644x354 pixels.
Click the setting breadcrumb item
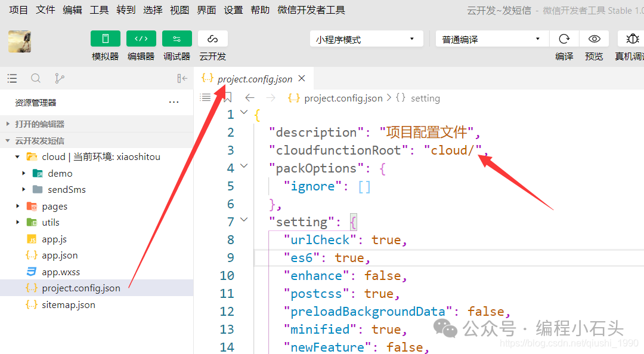[425, 98]
